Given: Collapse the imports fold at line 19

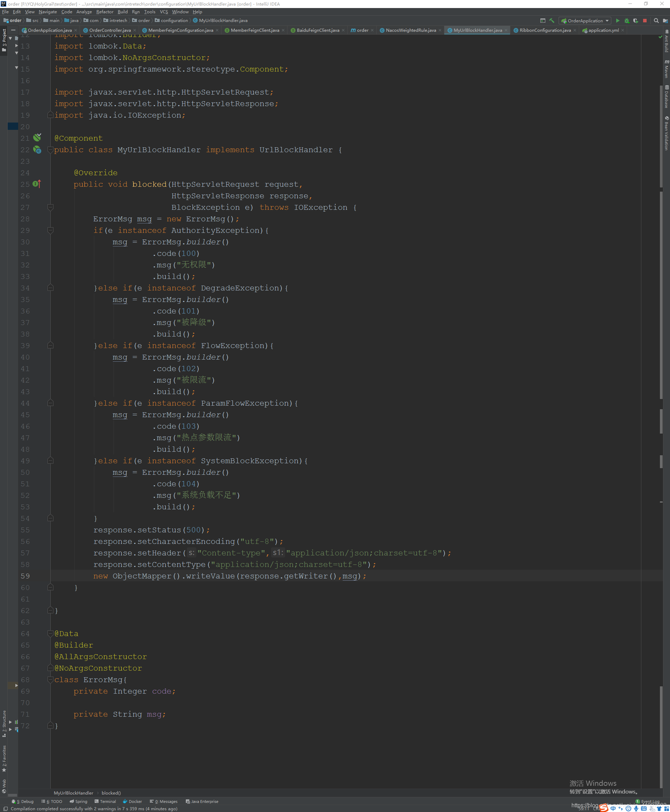Looking at the screenshot, I should 50,115.
